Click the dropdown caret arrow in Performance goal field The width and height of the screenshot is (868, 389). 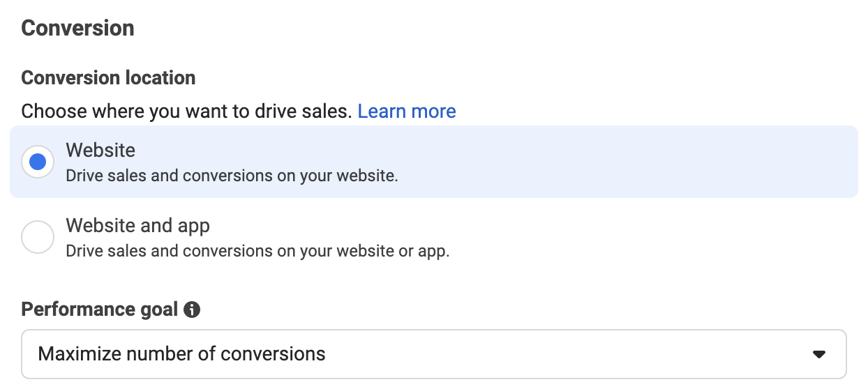coord(819,354)
